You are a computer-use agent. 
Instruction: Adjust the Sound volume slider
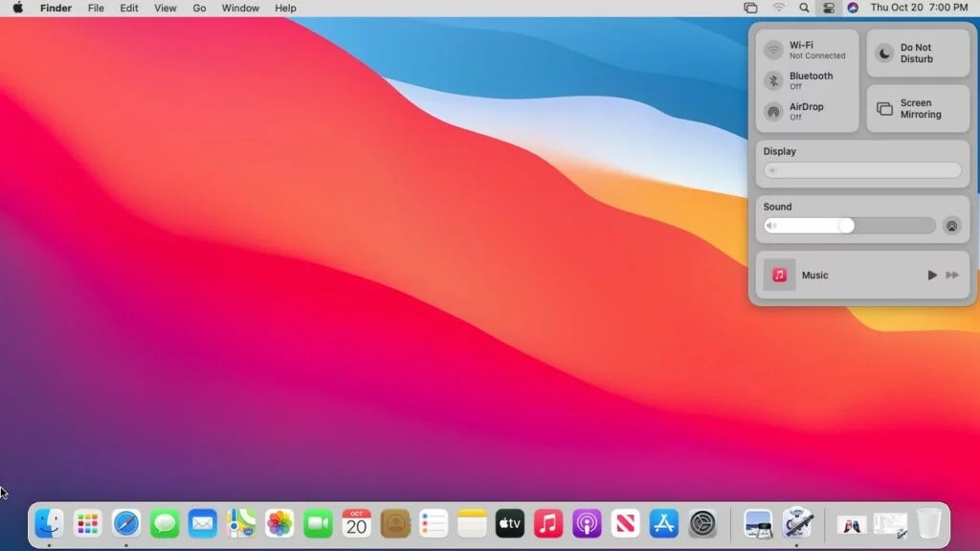click(848, 225)
